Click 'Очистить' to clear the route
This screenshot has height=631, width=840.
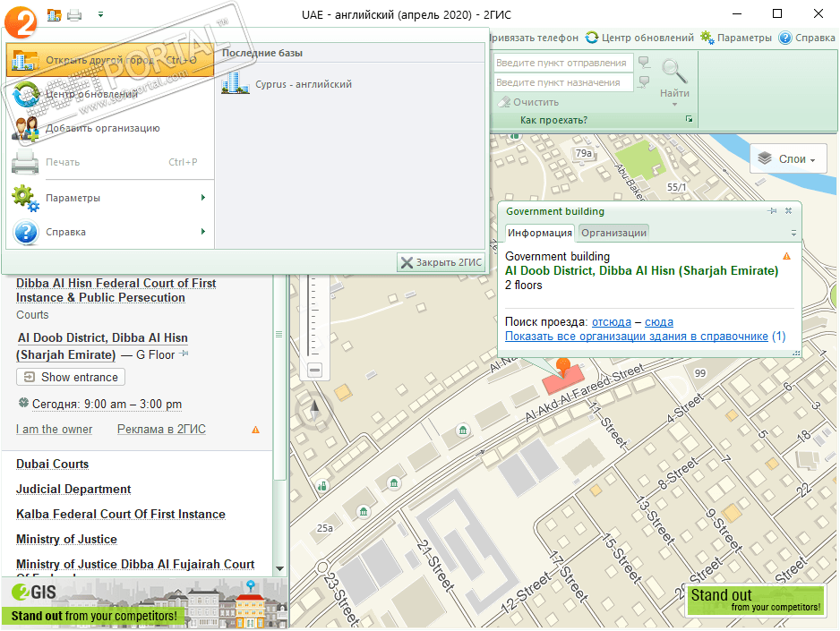(528, 102)
